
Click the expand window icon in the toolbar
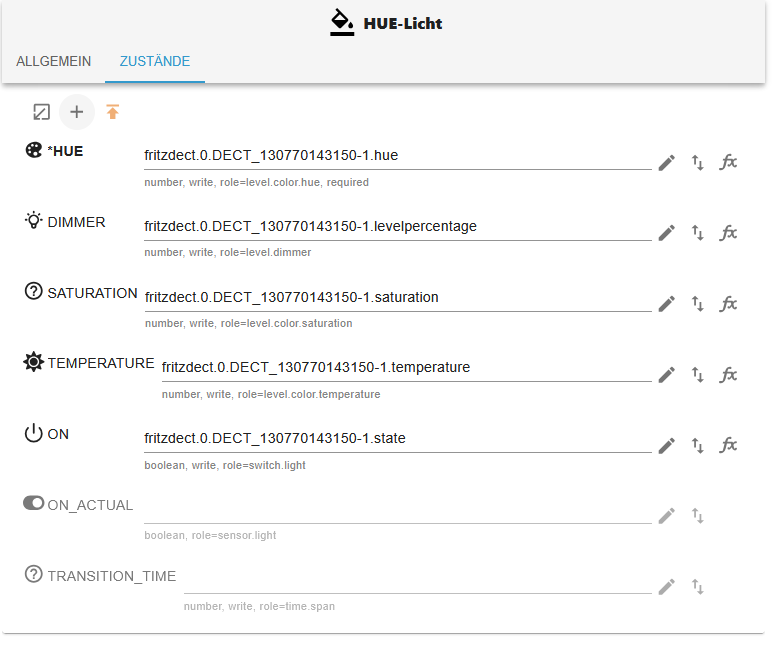point(41,112)
